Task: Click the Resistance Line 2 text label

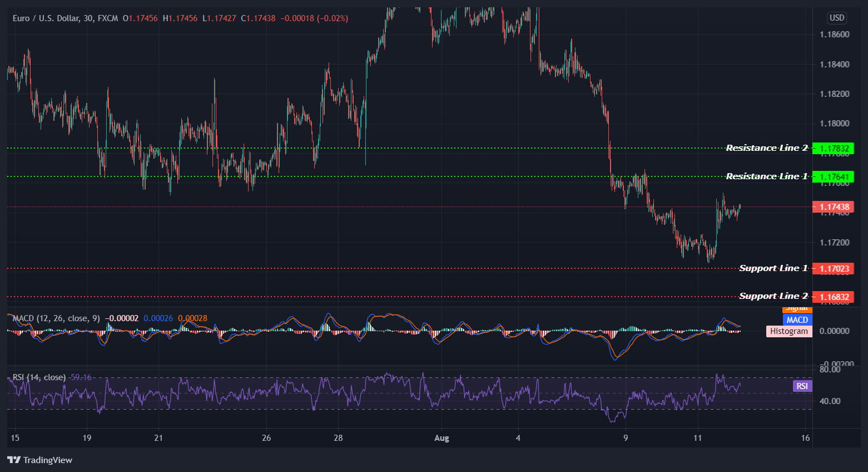Action: 766,148
